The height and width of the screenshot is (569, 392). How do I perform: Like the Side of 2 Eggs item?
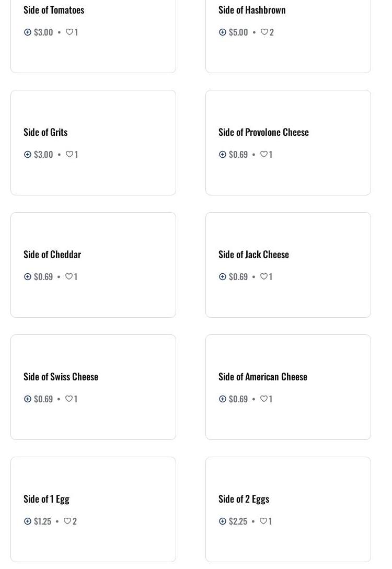[x=263, y=521]
